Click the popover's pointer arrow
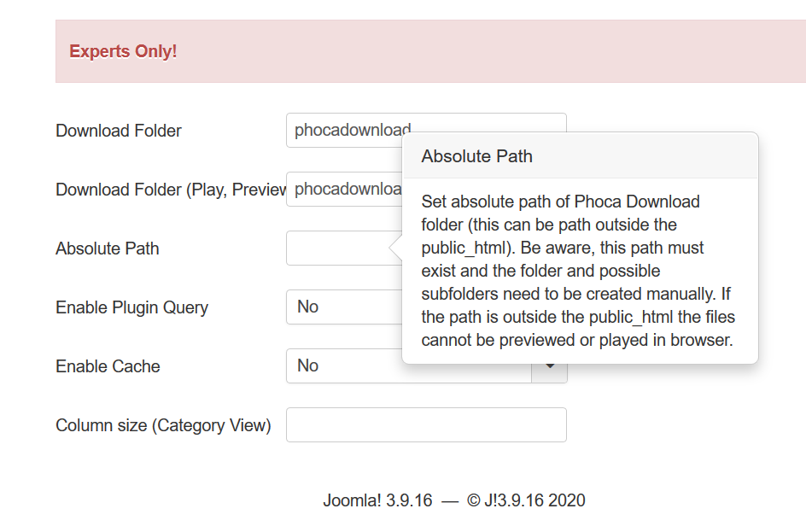Image resolution: width=806 pixels, height=532 pixels. tap(396, 248)
